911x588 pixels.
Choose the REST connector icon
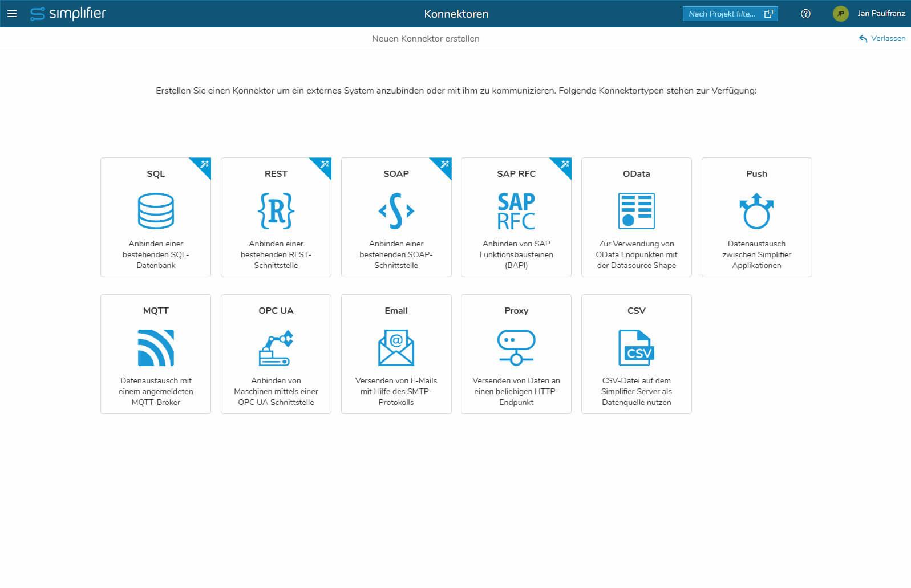(276, 210)
